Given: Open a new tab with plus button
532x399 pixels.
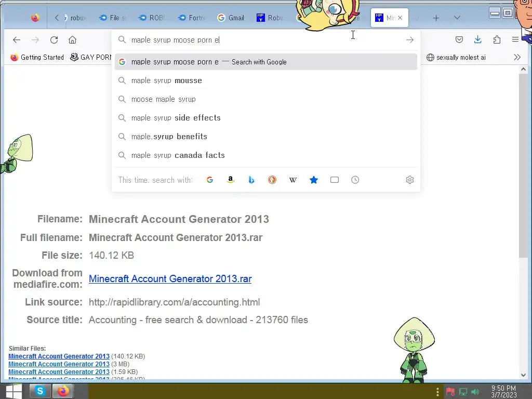Looking at the screenshot, I should point(436,18).
